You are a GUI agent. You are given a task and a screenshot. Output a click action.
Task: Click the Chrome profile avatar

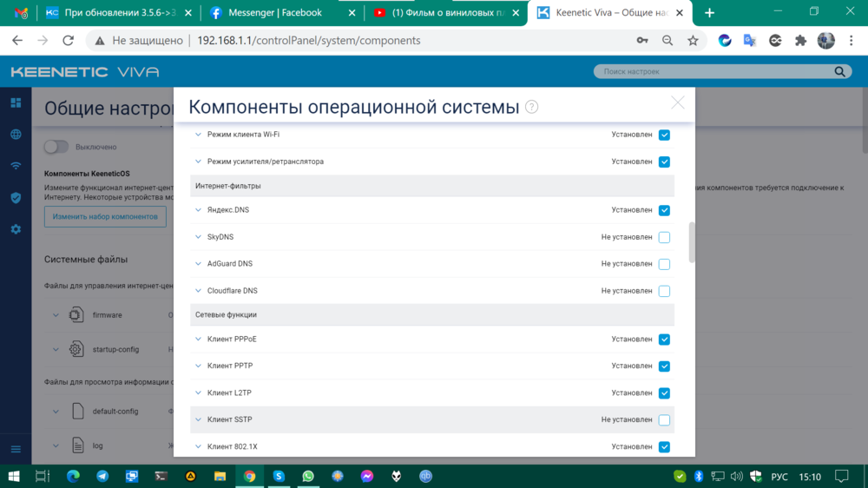click(826, 41)
